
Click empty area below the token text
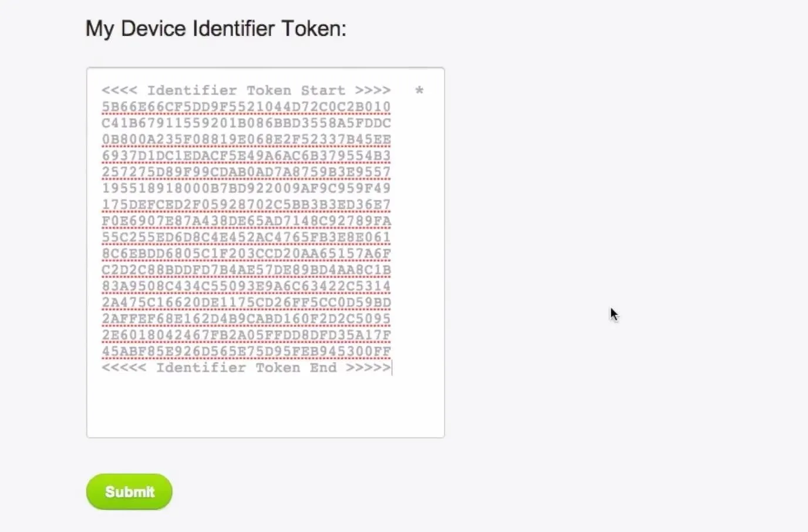coord(265,405)
